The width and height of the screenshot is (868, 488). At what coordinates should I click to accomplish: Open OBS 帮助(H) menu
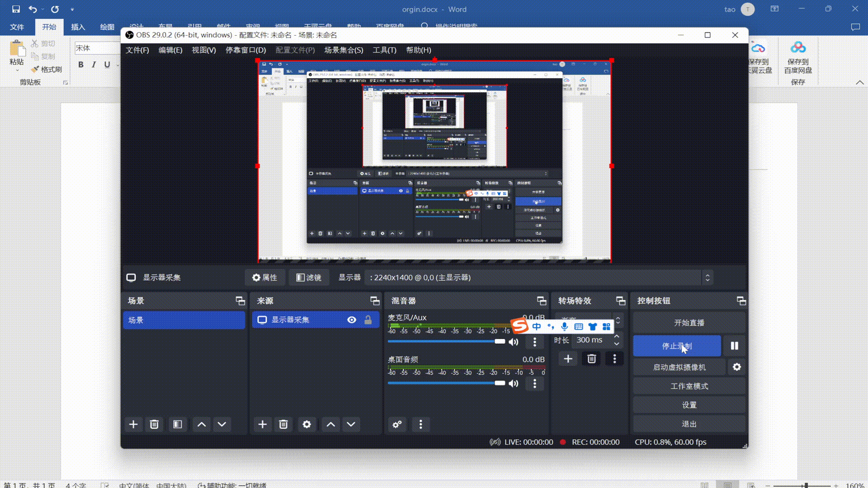(419, 50)
